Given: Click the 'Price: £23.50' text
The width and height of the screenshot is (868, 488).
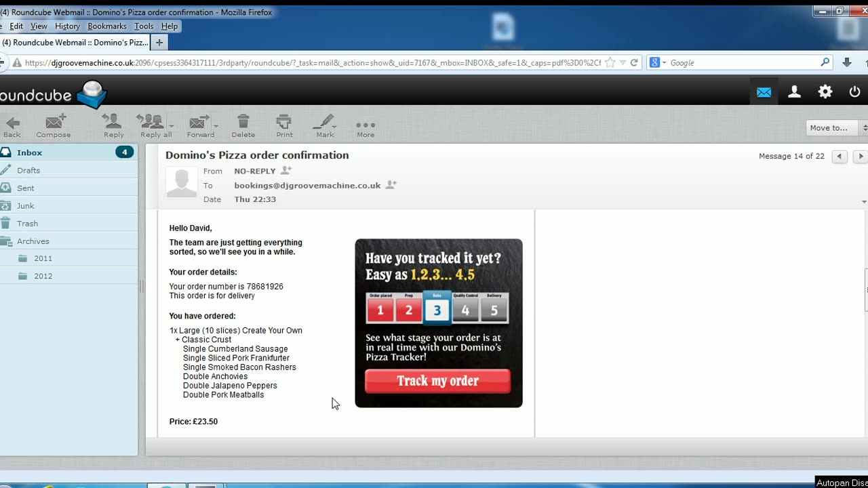Looking at the screenshot, I should pos(193,422).
